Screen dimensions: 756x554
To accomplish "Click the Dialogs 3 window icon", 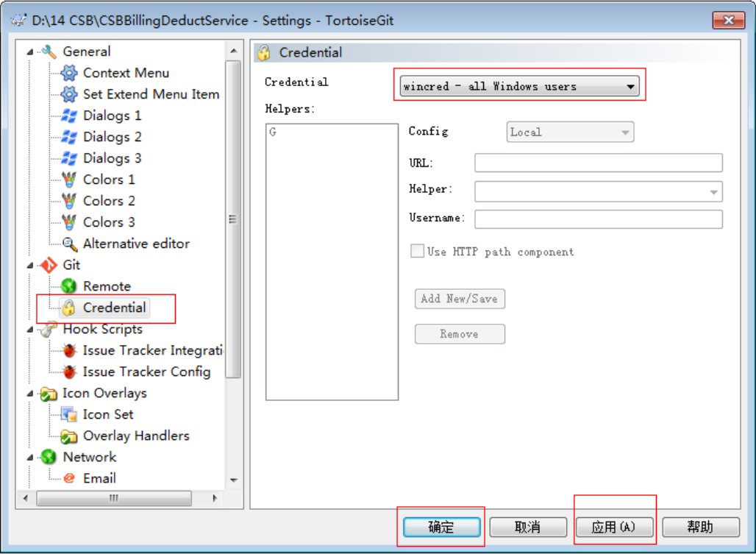I will [x=69, y=158].
